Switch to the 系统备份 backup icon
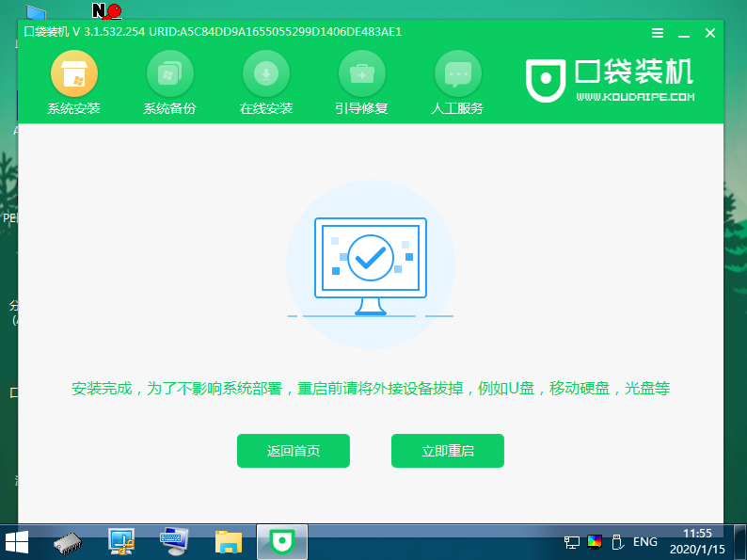The width and height of the screenshot is (747, 560). [x=169, y=83]
